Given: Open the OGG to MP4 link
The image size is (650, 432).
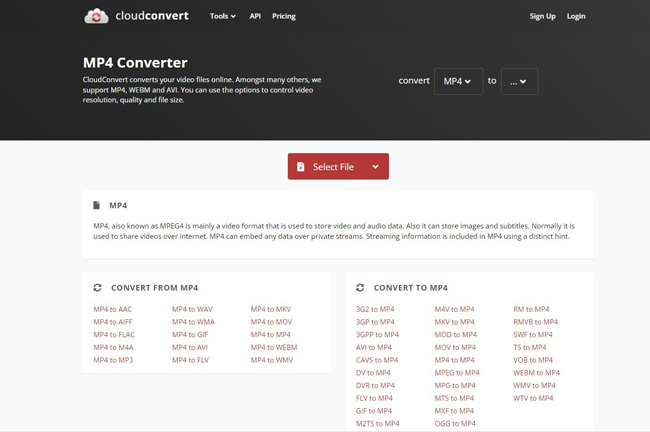Looking at the screenshot, I should click(455, 424).
